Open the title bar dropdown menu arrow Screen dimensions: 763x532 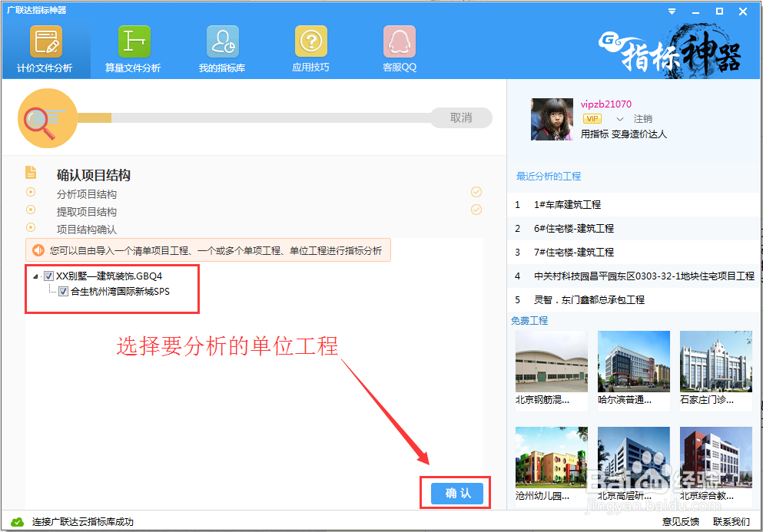pos(672,12)
